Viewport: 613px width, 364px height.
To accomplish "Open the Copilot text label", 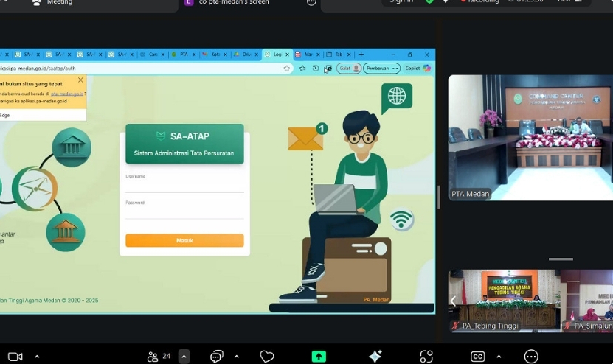I will click(412, 69).
